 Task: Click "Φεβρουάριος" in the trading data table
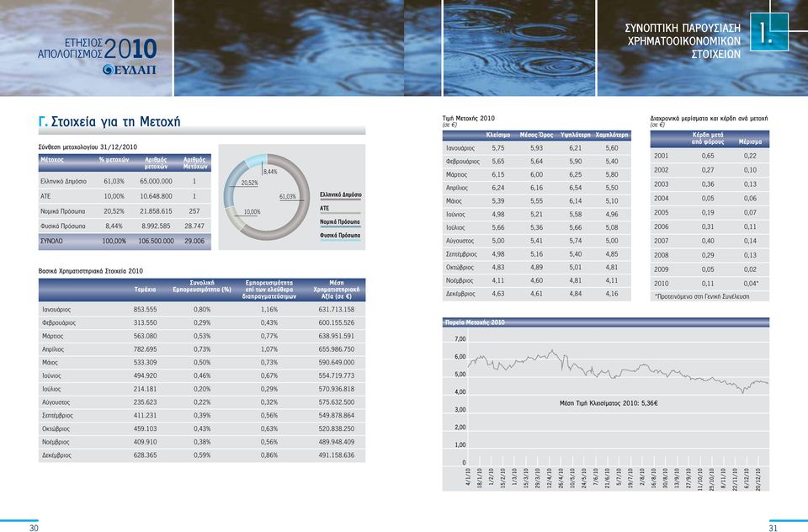coord(59,323)
